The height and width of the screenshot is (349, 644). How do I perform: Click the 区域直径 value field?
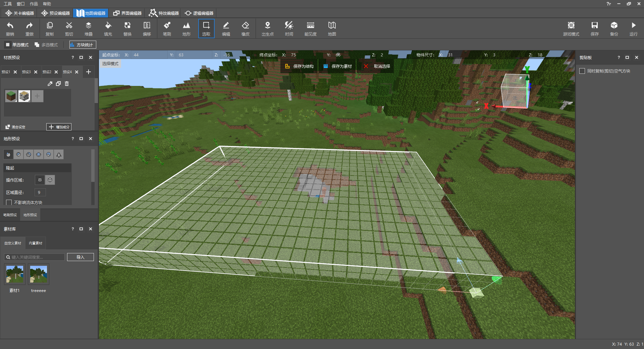click(x=40, y=192)
